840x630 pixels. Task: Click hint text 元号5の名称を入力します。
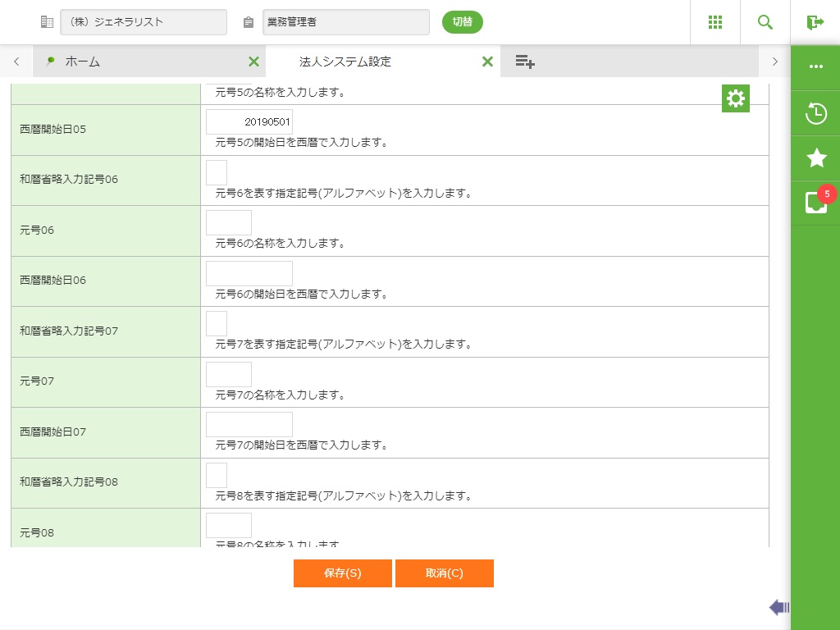281,92
